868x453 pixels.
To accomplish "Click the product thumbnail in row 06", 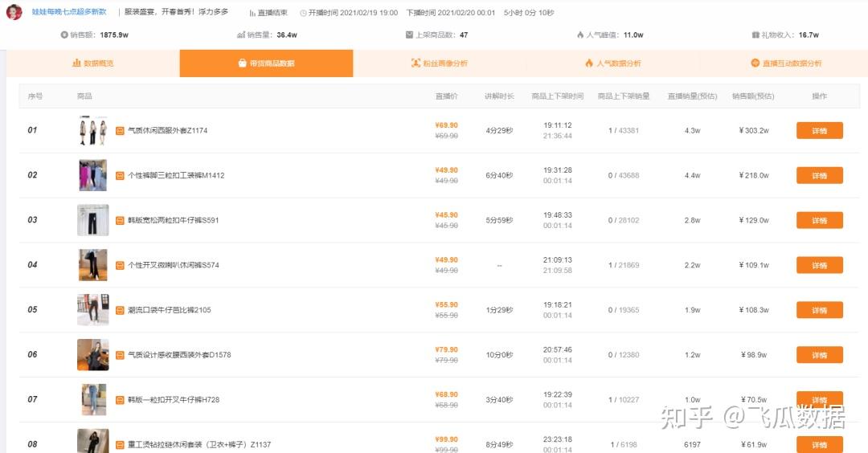I will (x=92, y=355).
